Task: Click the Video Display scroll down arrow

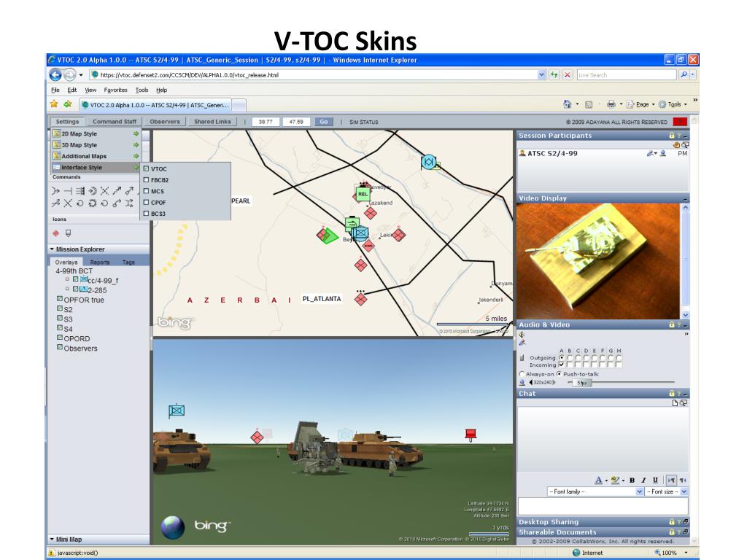Action: [685, 315]
